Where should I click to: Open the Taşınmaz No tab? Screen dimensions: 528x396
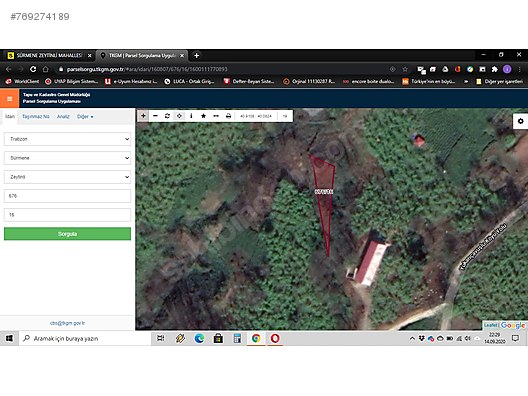point(36,117)
